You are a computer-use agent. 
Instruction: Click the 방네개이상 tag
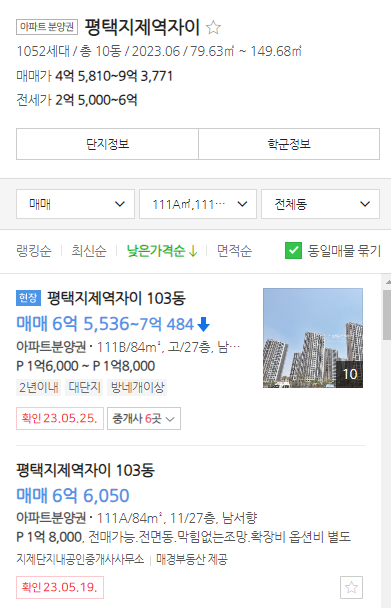[137, 387]
